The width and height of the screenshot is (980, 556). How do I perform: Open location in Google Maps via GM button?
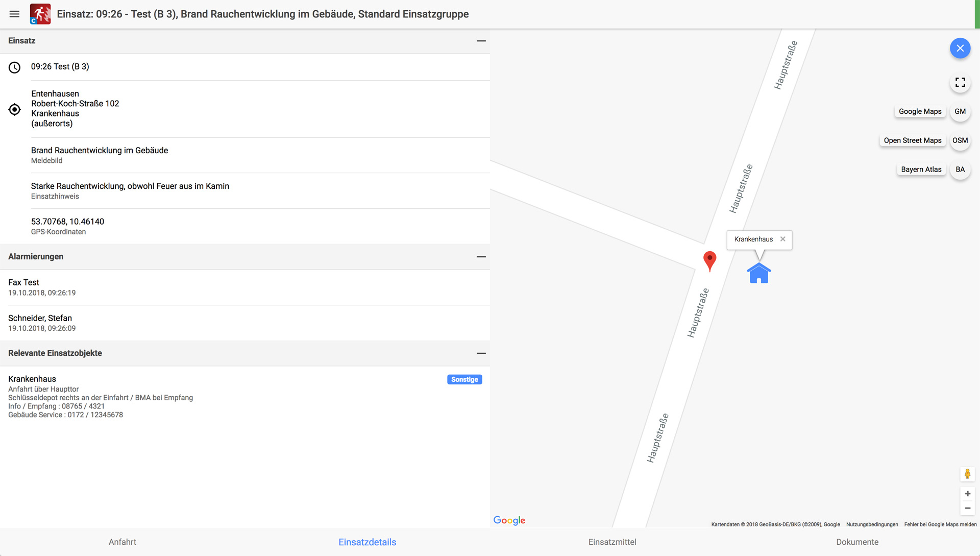[960, 111]
